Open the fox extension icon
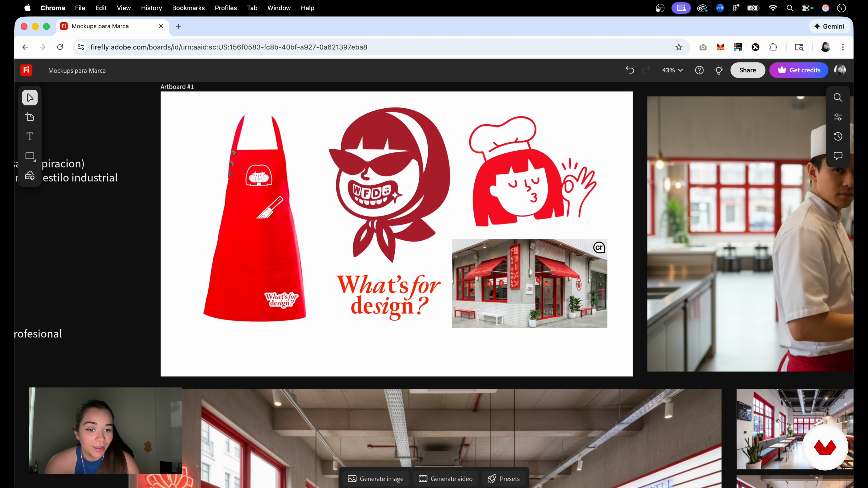868x488 pixels. [x=720, y=47]
